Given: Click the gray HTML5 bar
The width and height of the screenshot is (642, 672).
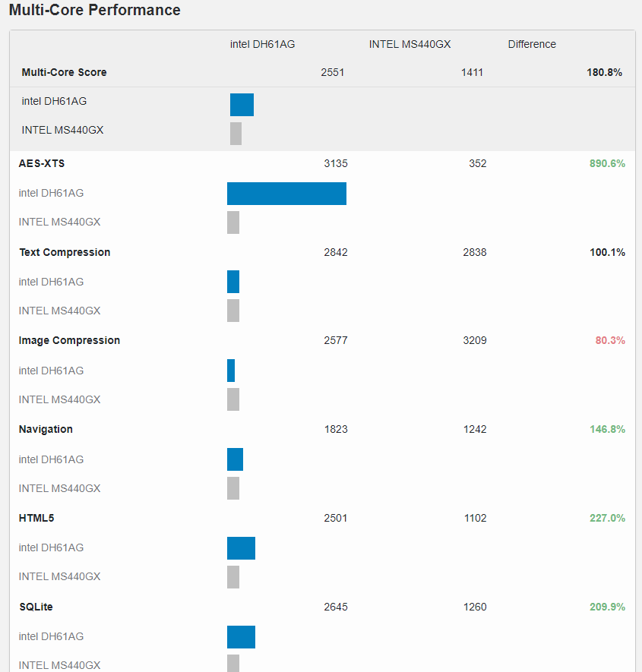Looking at the screenshot, I should [233, 577].
